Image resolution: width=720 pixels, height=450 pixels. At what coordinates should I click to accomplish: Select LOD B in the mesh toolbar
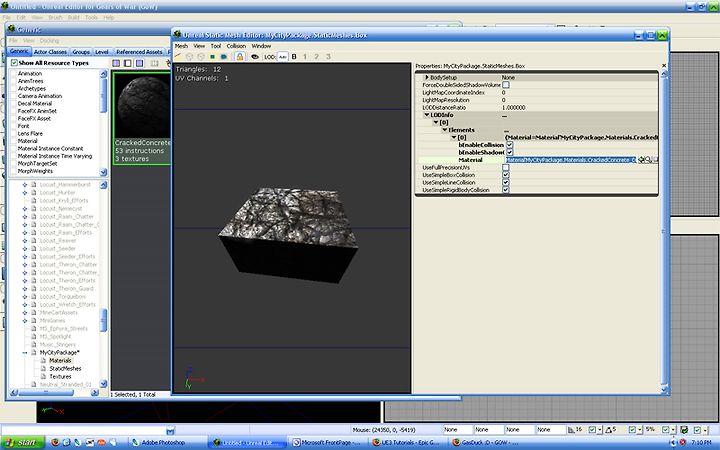point(294,57)
